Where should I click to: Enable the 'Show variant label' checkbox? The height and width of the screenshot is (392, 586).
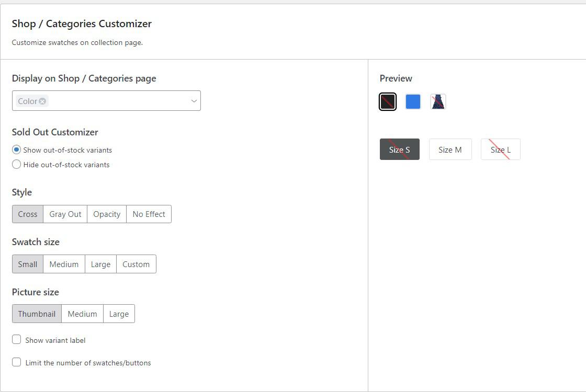(x=16, y=339)
